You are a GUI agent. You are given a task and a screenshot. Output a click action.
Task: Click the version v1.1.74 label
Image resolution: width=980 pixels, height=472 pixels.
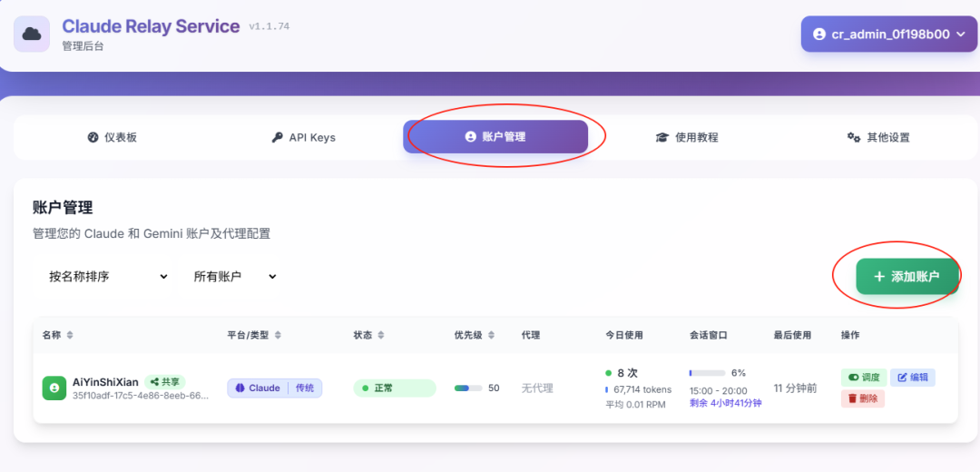coord(269,26)
